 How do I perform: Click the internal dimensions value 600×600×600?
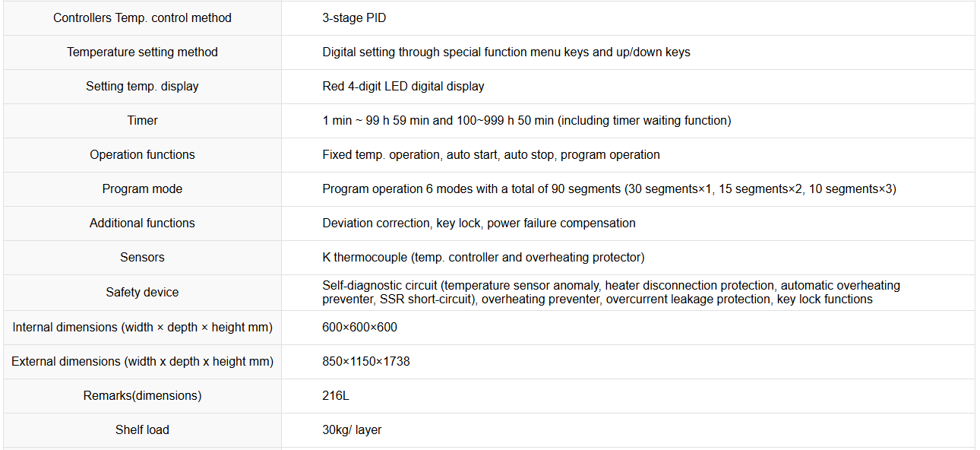tap(359, 327)
